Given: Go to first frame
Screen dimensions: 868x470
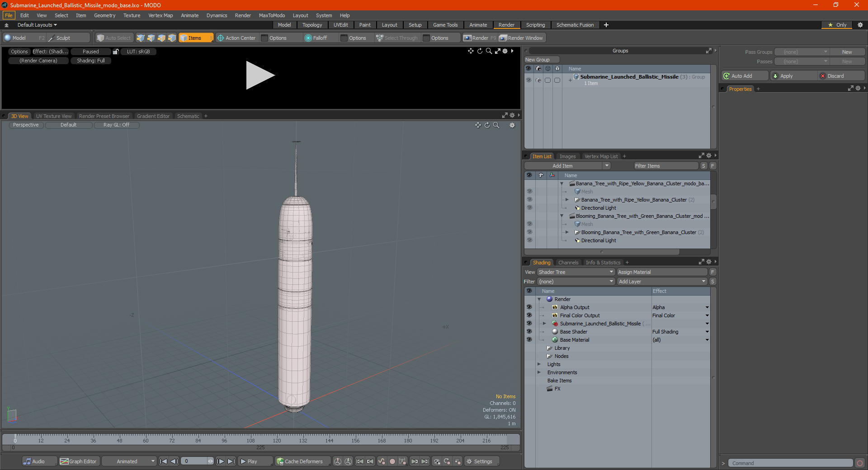Looking at the screenshot, I should tap(164, 461).
